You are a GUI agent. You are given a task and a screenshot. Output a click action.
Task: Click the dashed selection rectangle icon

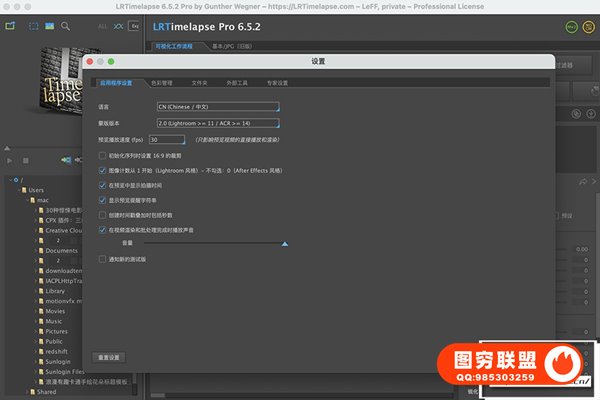[33, 27]
